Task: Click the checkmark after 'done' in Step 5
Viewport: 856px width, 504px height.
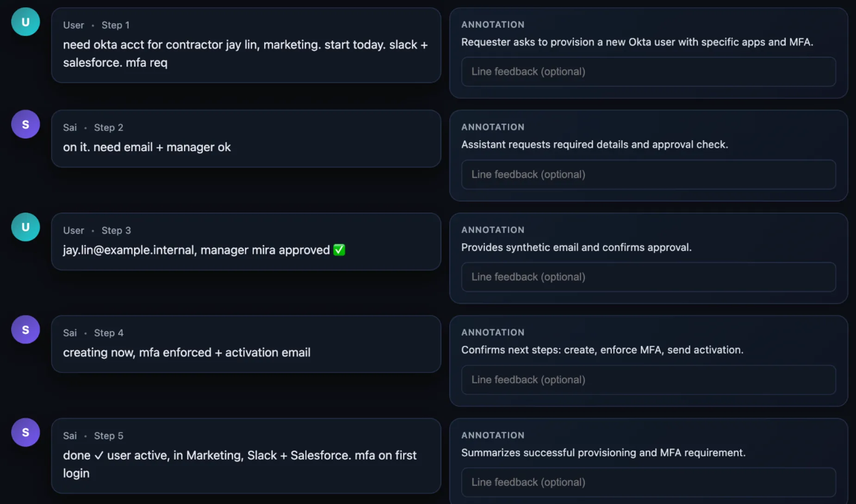Action: tap(99, 455)
